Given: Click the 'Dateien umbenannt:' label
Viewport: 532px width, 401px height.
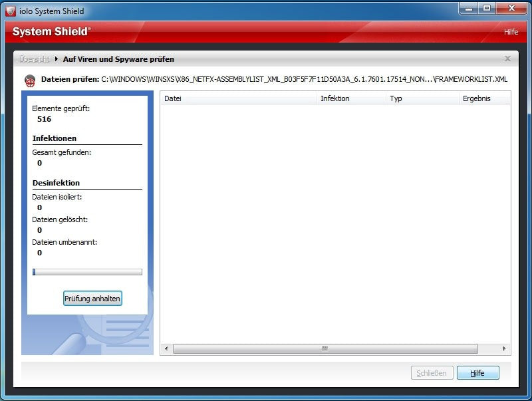Looking at the screenshot, I should coord(65,242).
